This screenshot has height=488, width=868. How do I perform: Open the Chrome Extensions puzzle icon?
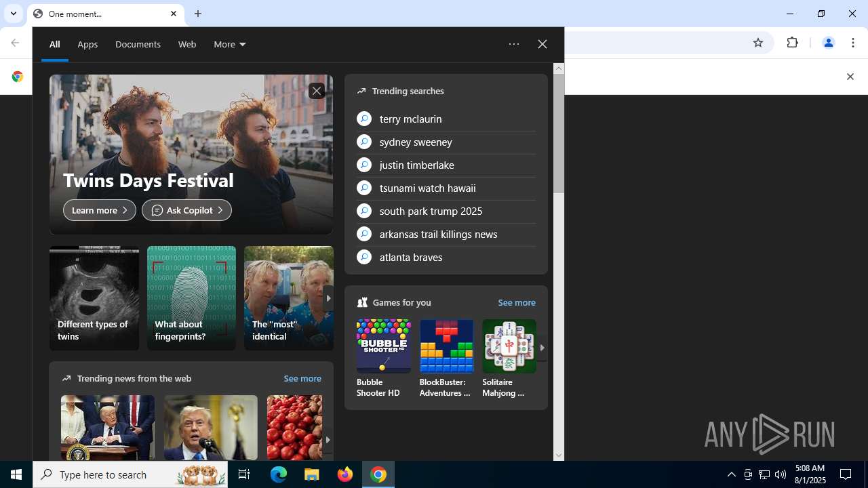pyautogui.click(x=793, y=43)
